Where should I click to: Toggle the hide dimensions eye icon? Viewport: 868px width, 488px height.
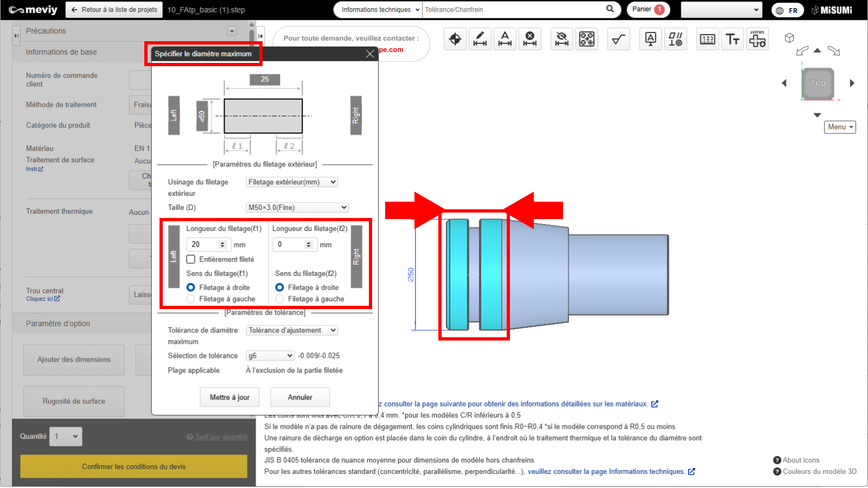coord(562,39)
